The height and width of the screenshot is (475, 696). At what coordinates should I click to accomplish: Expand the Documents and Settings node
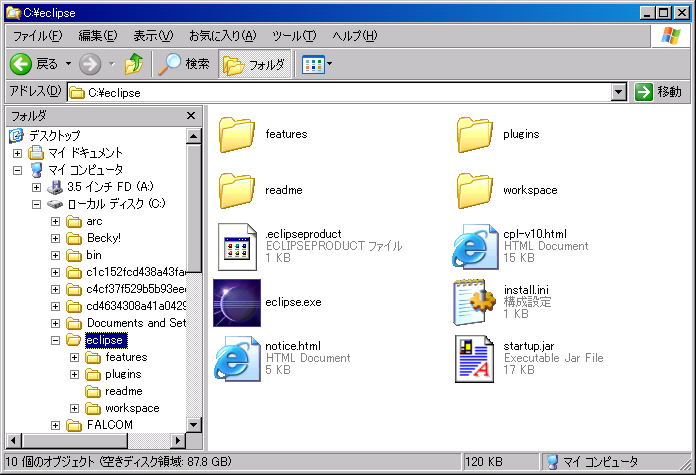(x=55, y=323)
